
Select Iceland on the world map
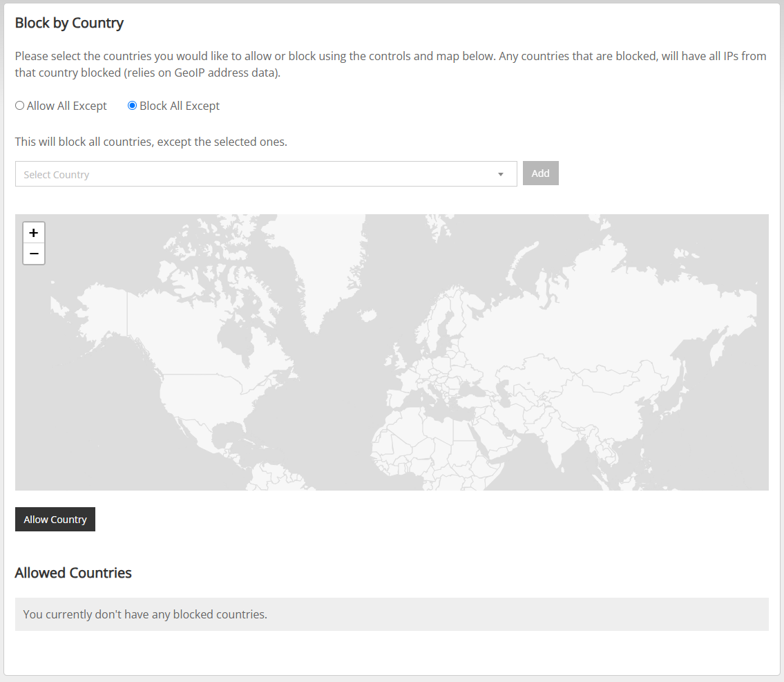(x=368, y=316)
